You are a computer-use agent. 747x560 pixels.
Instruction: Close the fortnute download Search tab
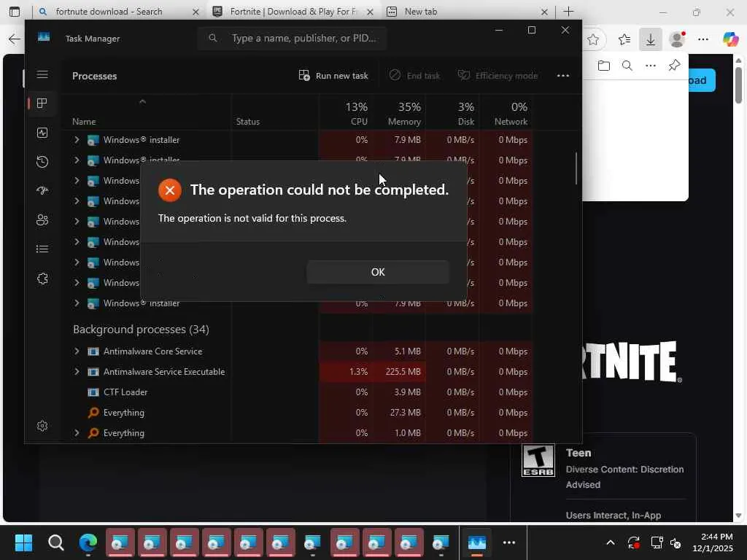pyautogui.click(x=196, y=12)
